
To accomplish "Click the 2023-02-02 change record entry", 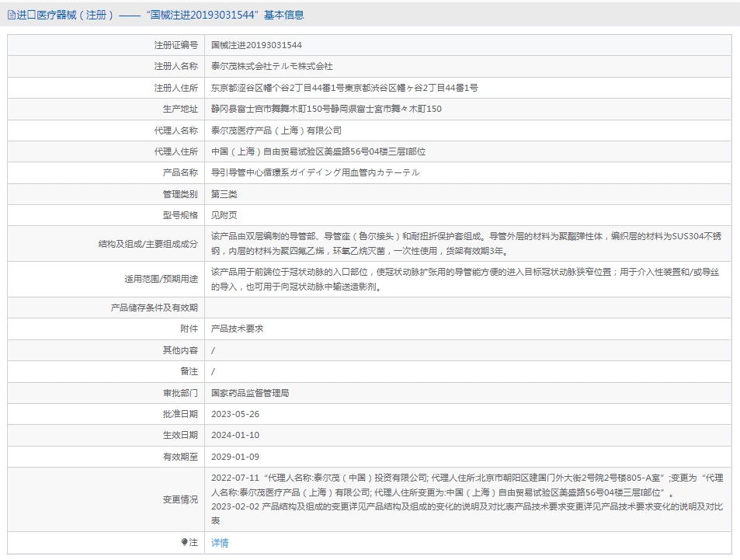I will pyautogui.click(x=467, y=513).
